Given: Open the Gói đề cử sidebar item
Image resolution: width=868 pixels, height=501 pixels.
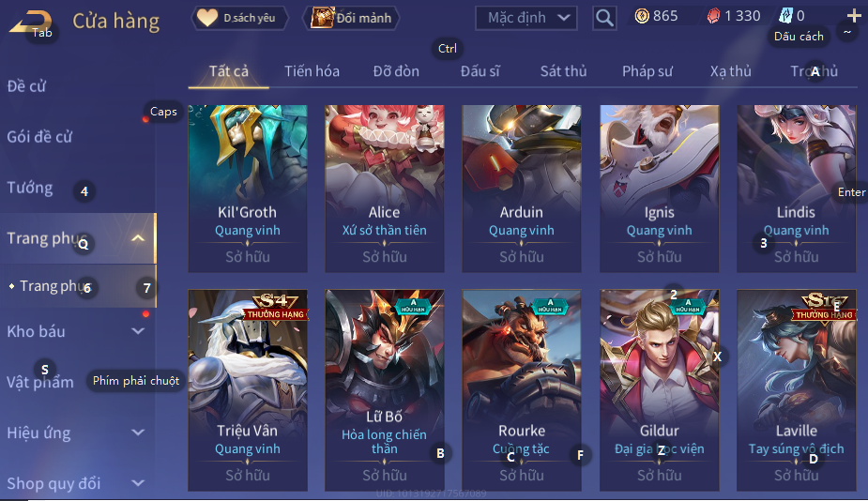Looking at the screenshot, I should pos(39,137).
